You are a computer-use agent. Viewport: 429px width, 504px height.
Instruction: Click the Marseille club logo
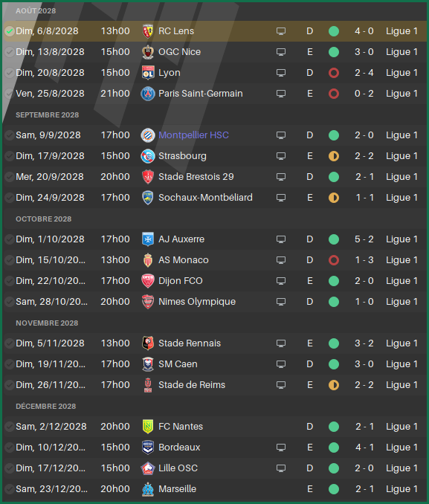coord(148,489)
